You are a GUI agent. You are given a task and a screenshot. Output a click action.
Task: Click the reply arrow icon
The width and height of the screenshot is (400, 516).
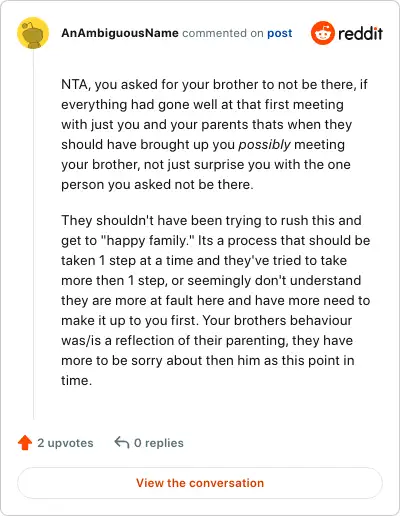point(122,442)
